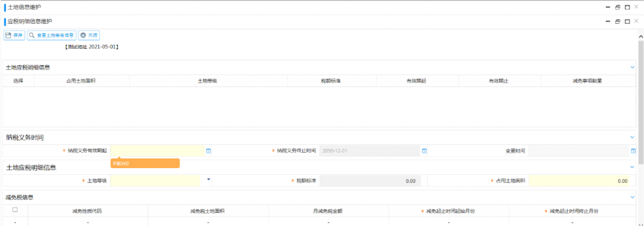Click the vertical scrollbar thumb on the right
The width and height of the screenshot is (644, 226).
[640, 102]
